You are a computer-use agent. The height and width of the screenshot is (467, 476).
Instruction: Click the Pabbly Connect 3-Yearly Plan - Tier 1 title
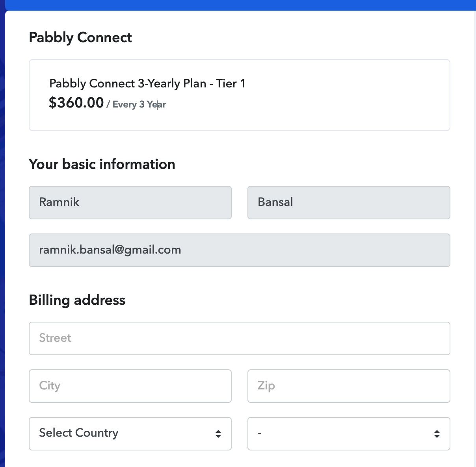pos(147,83)
